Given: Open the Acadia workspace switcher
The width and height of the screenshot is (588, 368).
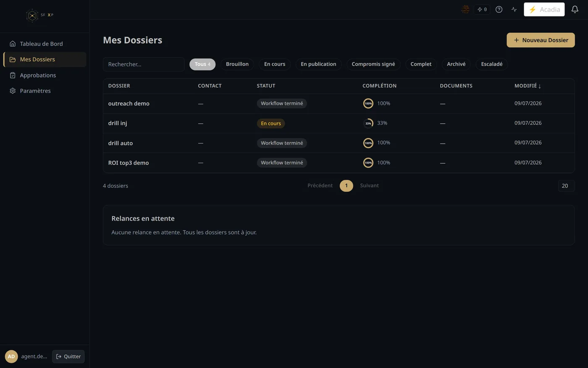Looking at the screenshot, I should pyautogui.click(x=544, y=9).
